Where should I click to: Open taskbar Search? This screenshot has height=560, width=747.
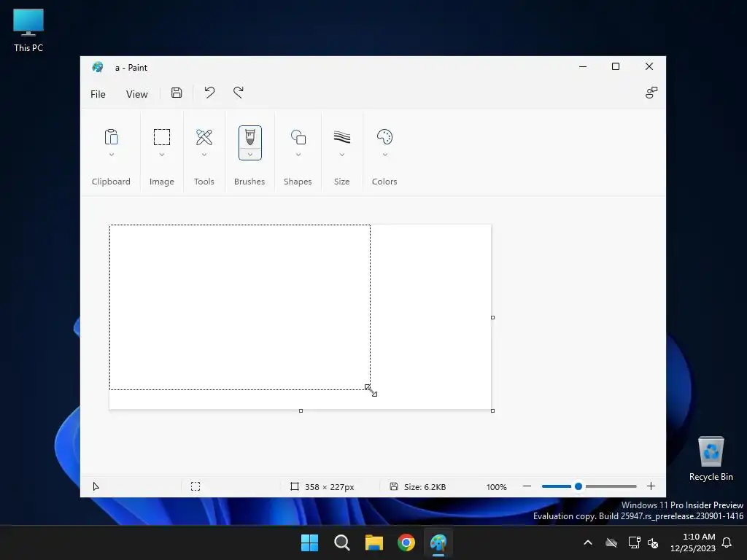coord(342,542)
